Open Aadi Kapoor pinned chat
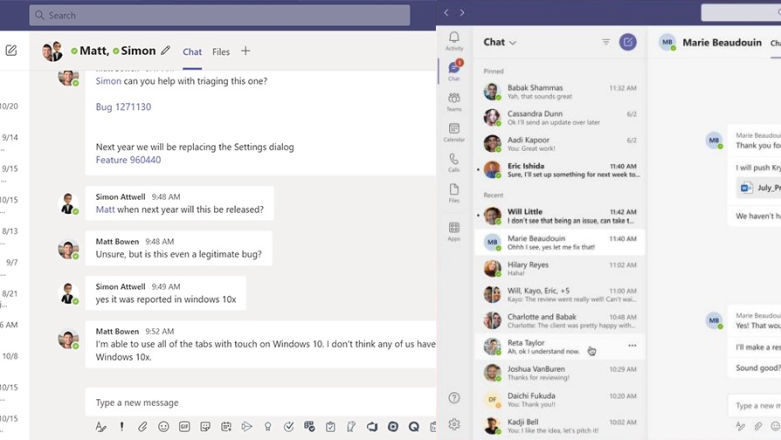Image resolution: width=781 pixels, height=440 pixels. coord(560,144)
